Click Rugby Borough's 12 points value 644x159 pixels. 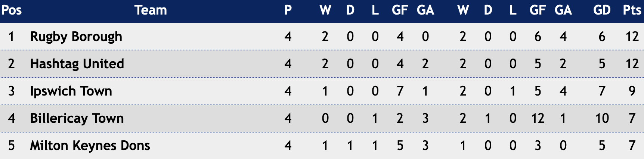point(632,37)
